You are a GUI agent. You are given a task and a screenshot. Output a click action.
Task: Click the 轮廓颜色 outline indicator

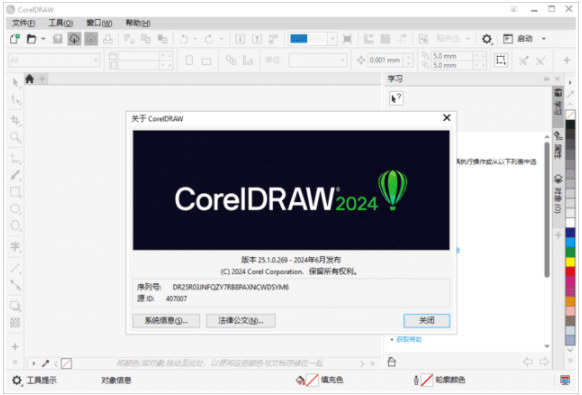439,380
